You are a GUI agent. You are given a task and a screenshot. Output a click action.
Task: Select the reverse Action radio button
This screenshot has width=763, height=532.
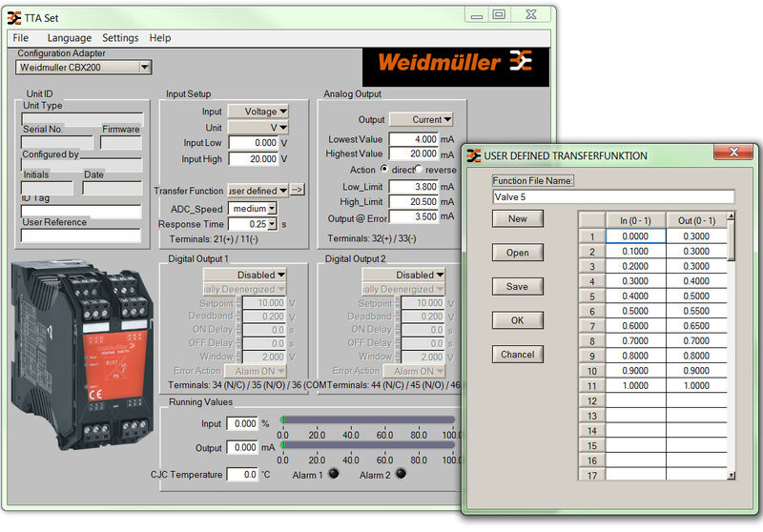pos(421,170)
